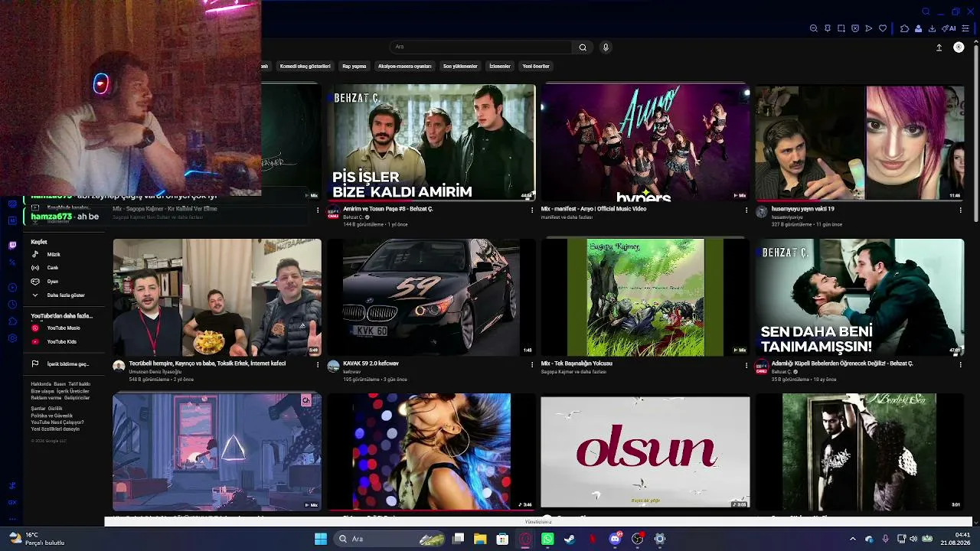The width and height of the screenshot is (980, 551).
Task: Open the ad-blocker shield icon
Action: click(x=855, y=28)
